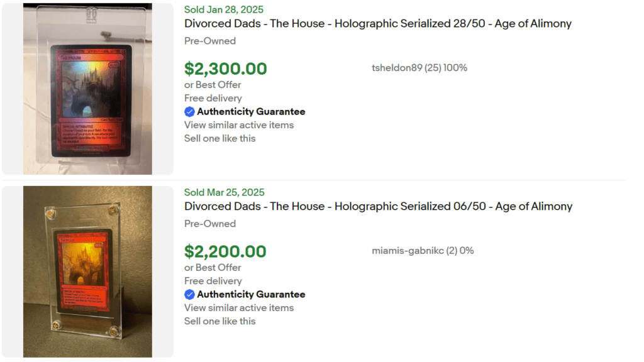Click the photo of the card in the clear case
644x362 pixels.
pos(87,88)
